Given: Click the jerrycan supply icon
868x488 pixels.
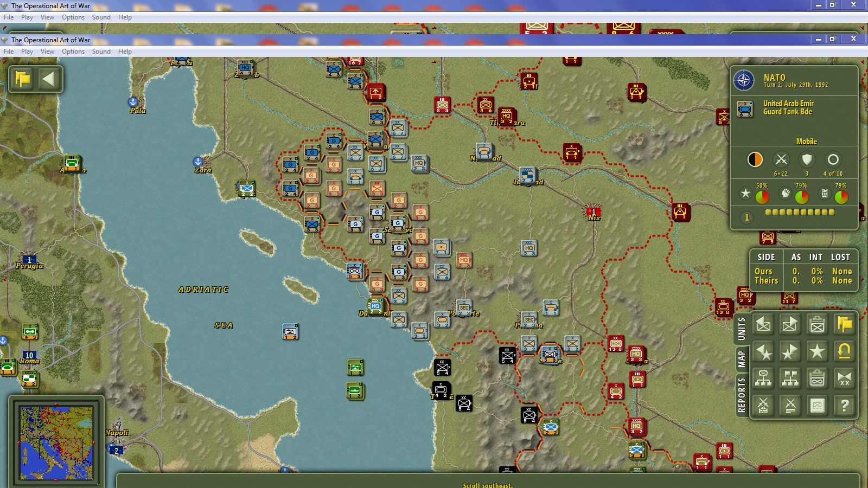Looking at the screenshot, I should tap(825, 193).
